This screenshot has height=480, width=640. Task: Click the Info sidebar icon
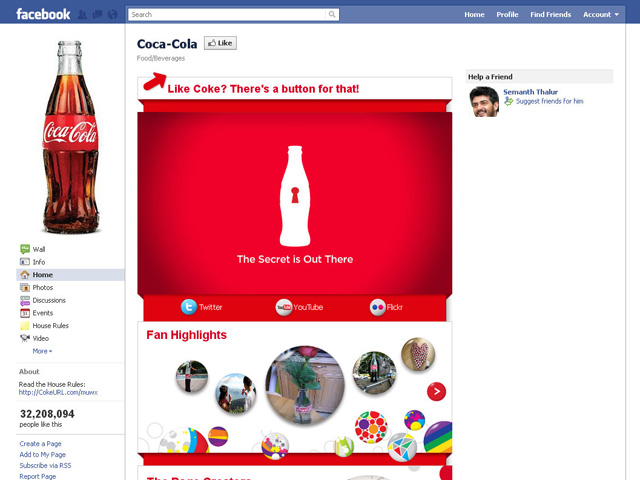click(x=25, y=262)
